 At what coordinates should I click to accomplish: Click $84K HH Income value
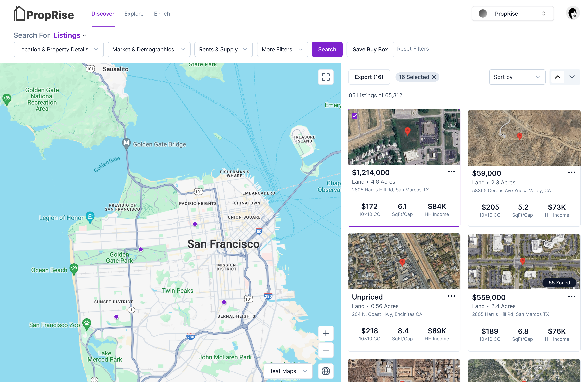[437, 206]
